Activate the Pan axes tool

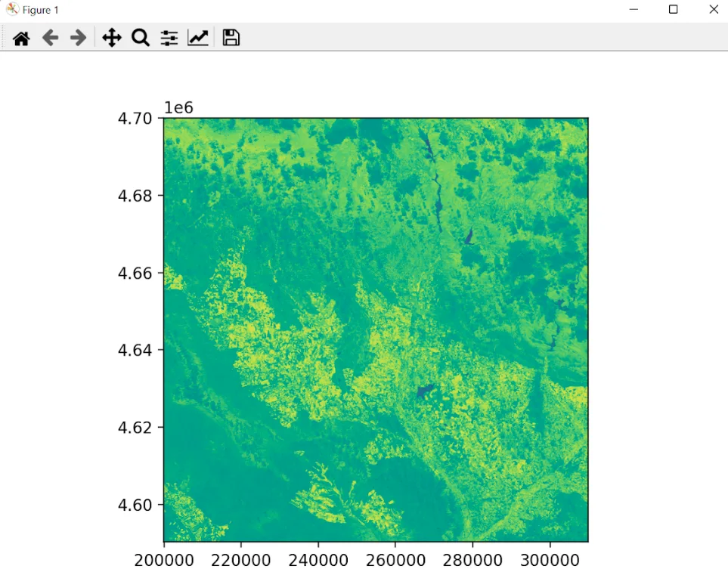(x=112, y=38)
